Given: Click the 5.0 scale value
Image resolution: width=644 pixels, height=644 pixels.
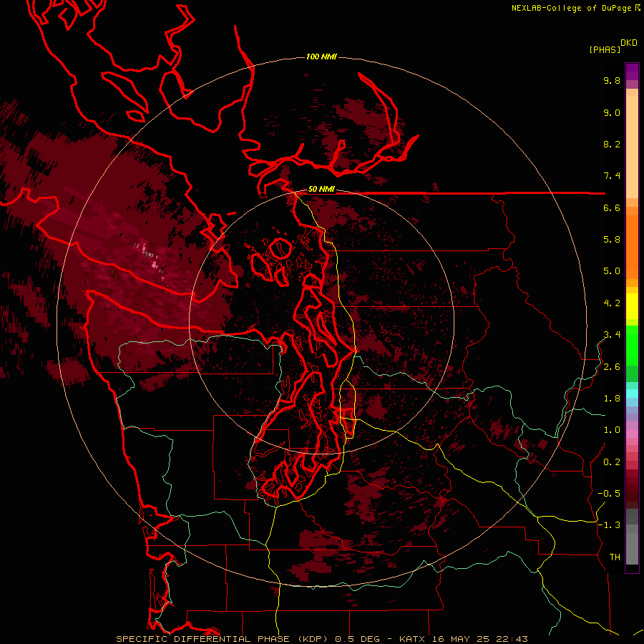Looking at the screenshot, I should pos(612,271).
